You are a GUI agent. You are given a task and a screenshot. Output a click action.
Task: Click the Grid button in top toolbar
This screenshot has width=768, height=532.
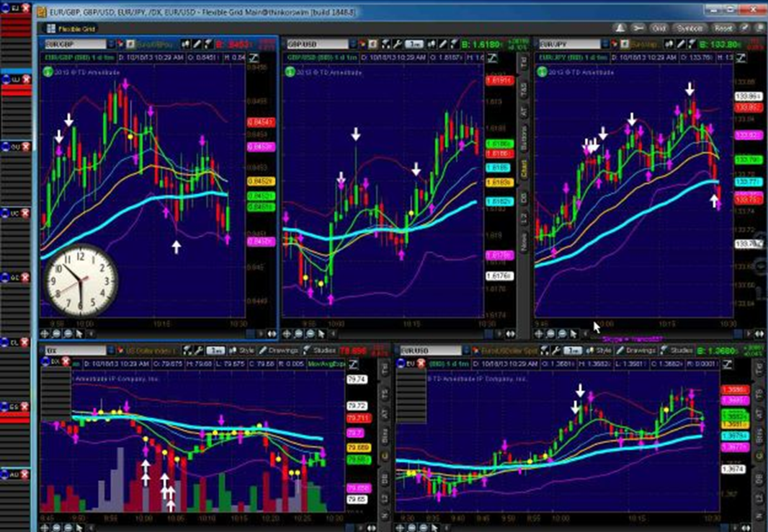(x=659, y=28)
